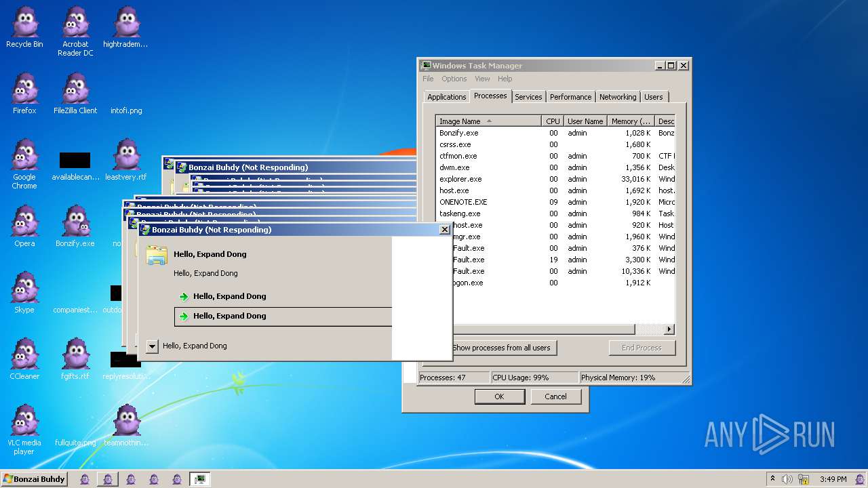Open Acrobat Reader DC desktop icon

(x=75, y=32)
